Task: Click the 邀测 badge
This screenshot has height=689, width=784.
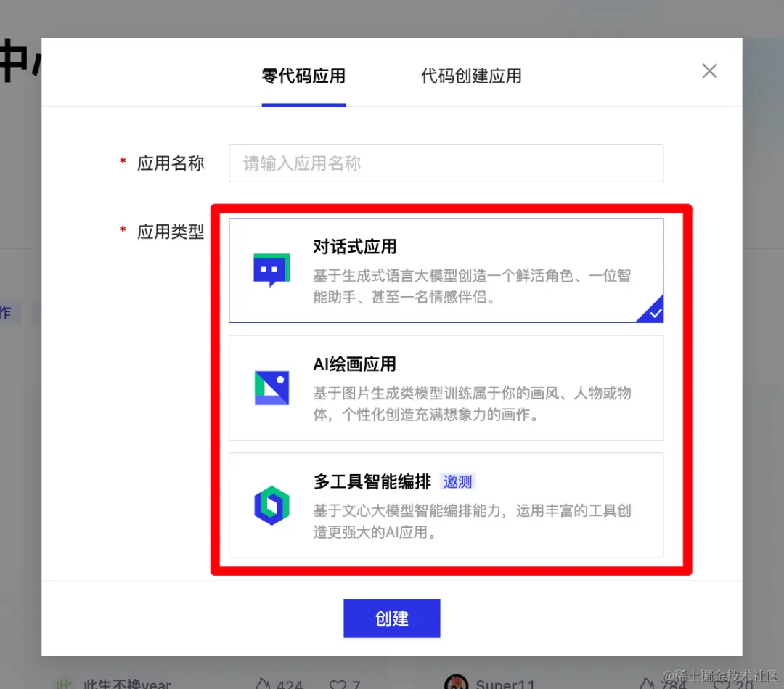Action: tap(457, 481)
